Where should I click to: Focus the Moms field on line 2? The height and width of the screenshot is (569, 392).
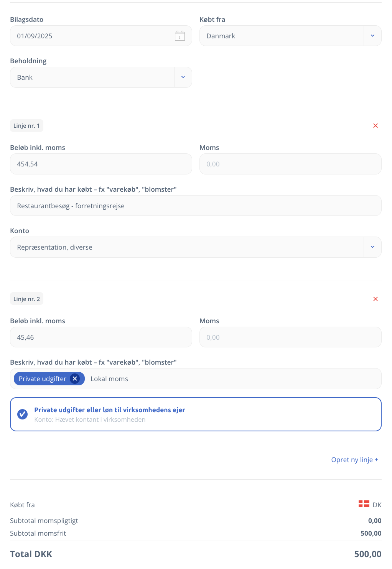290,337
